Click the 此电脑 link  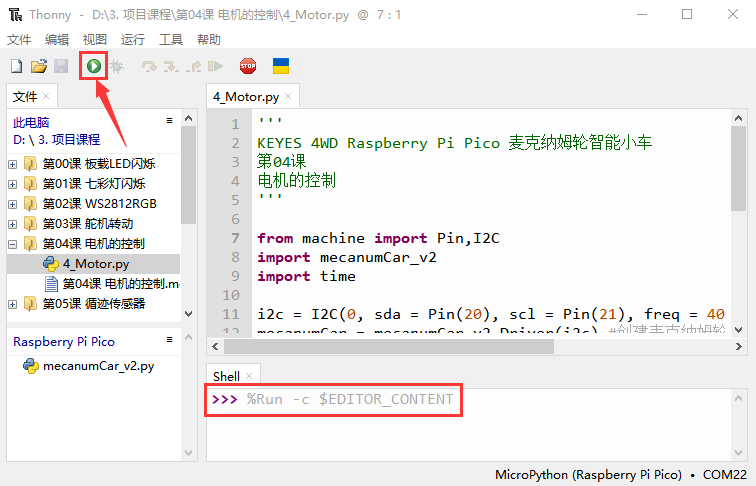[x=31, y=122]
